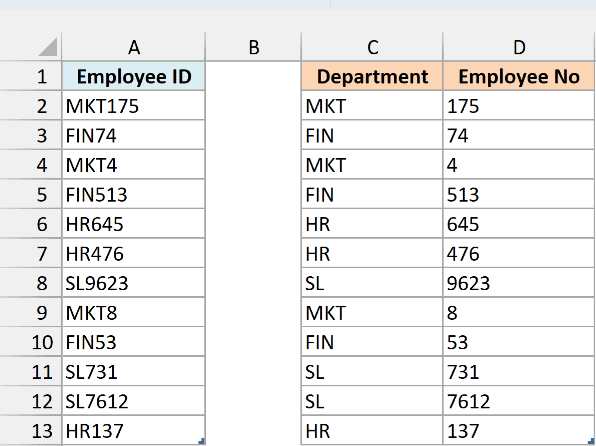596x446 pixels.
Task: Click Employee No cell 731
Action: (519, 371)
